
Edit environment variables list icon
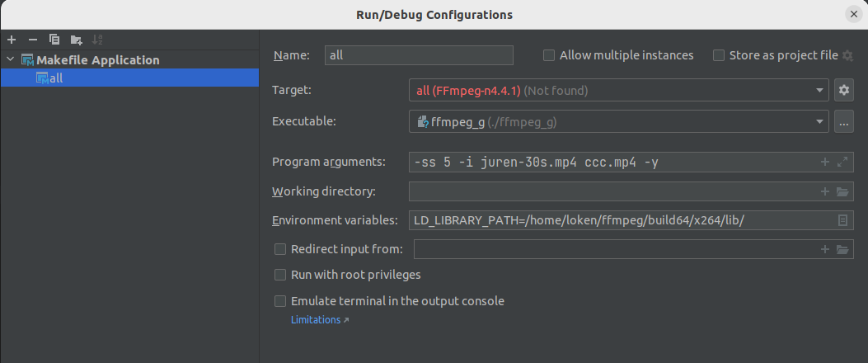point(842,220)
